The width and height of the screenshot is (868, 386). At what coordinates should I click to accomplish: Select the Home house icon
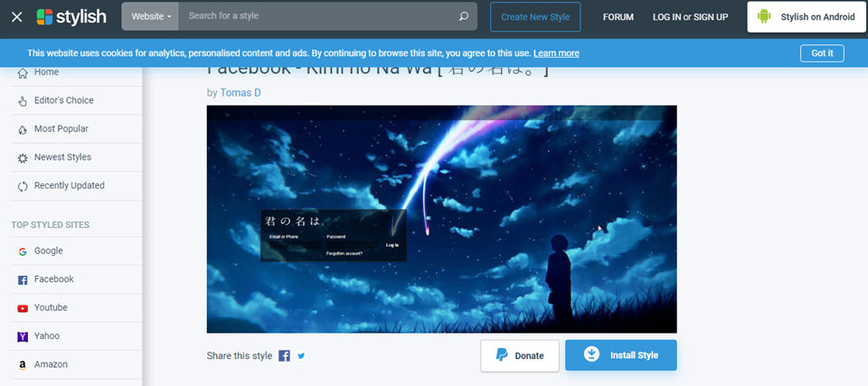pyautogui.click(x=23, y=72)
